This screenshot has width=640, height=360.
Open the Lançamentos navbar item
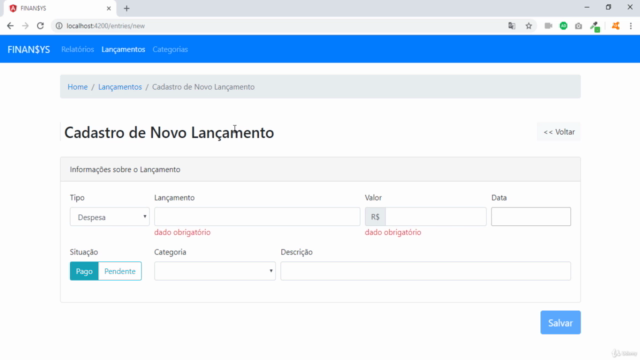pyautogui.click(x=123, y=49)
